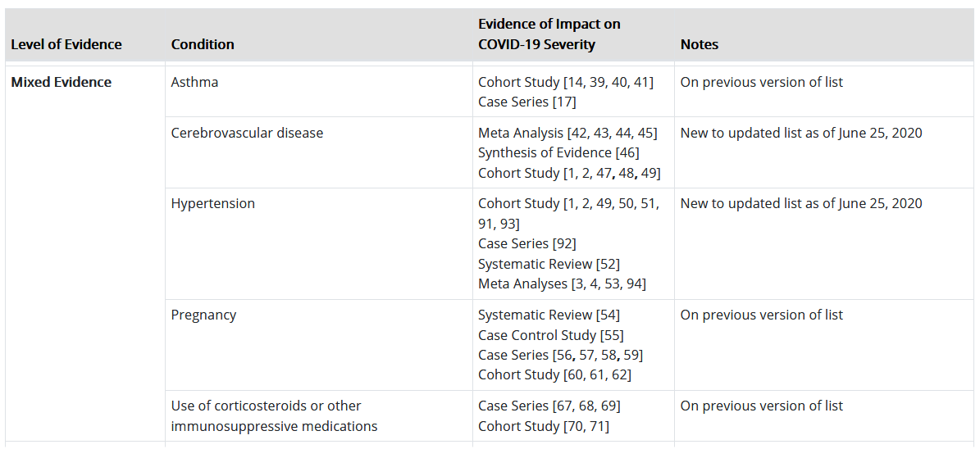The height and width of the screenshot is (449, 980).
Task: Click the "Notes" column header
Action: pos(700,45)
